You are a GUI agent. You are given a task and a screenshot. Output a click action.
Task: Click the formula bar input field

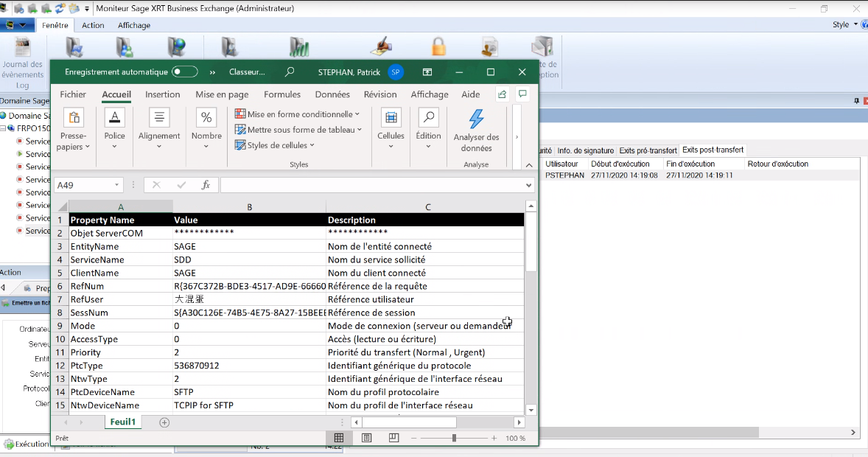(372, 185)
